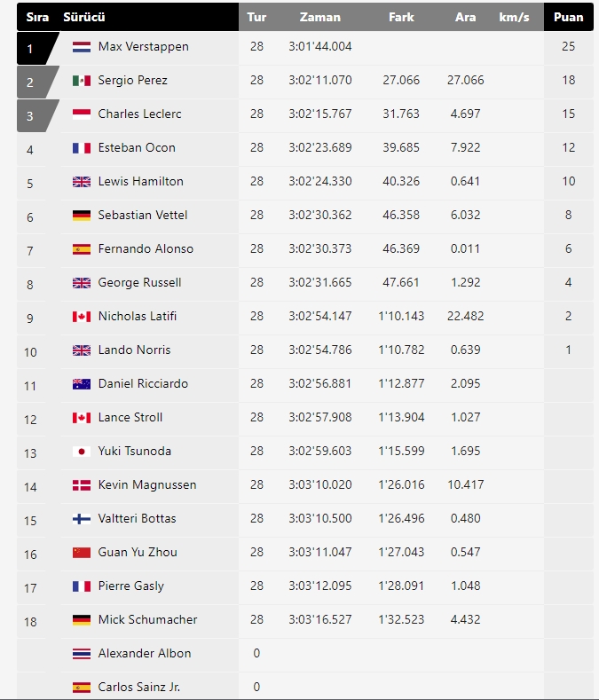The image size is (599, 700).
Task: Click the Finland flag beside Valtteri Bottas
Action: pos(82,519)
